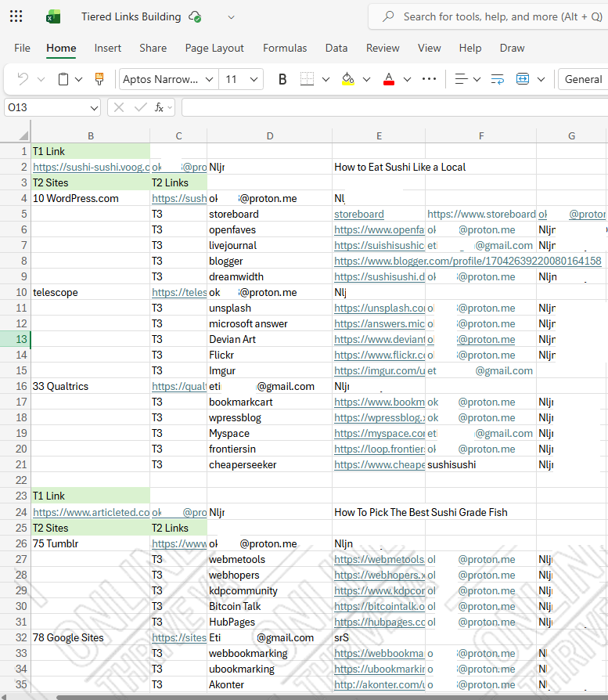Open the General number format box
Viewport: 608px width, 700px height.
(x=583, y=79)
